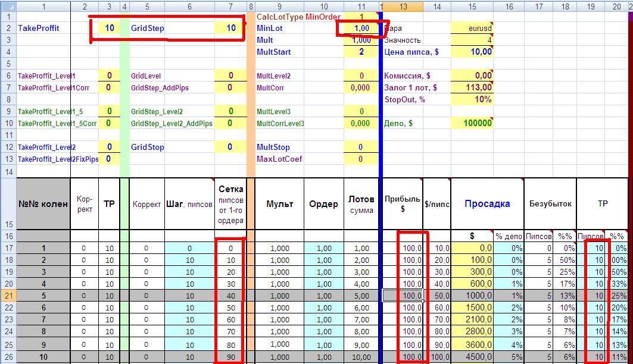Click the Прибыль $ column header
This screenshot has height=364, width=633.
(403, 204)
